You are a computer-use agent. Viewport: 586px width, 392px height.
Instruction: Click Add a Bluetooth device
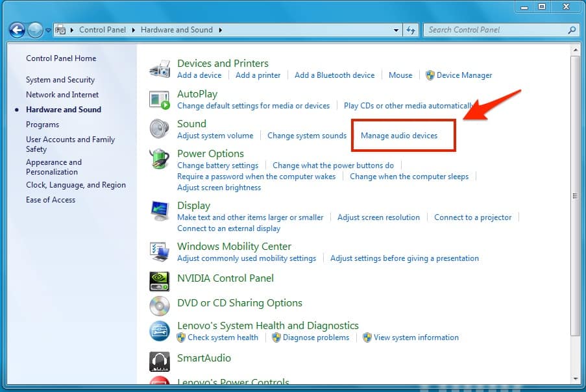[x=334, y=75]
